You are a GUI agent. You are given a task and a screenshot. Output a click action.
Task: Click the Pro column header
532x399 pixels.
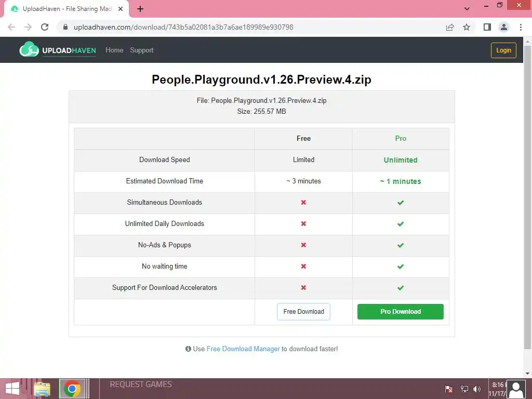click(x=401, y=138)
